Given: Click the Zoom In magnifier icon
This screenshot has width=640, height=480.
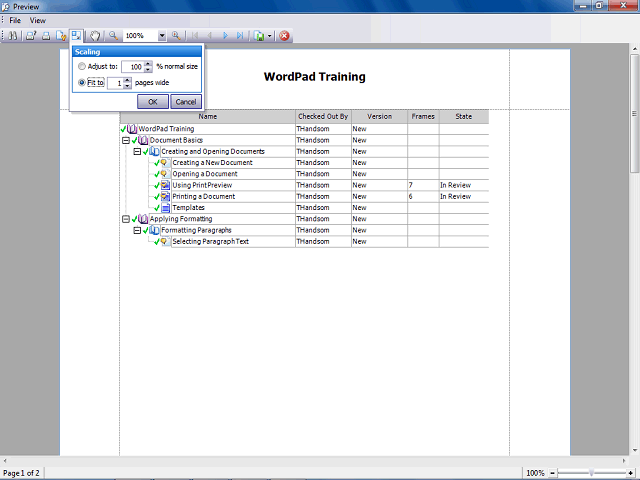Looking at the screenshot, I should (176, 36).
